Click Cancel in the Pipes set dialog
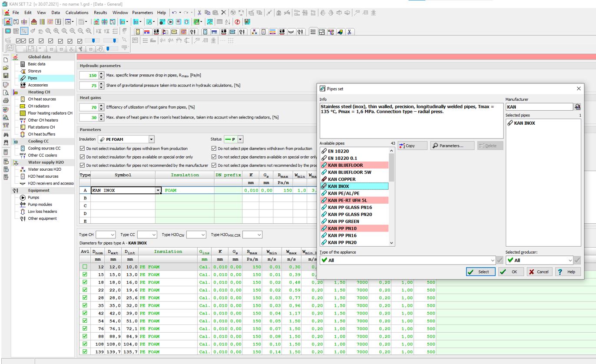The height and width of the screenshot is (364, 596). coord(540,271)
